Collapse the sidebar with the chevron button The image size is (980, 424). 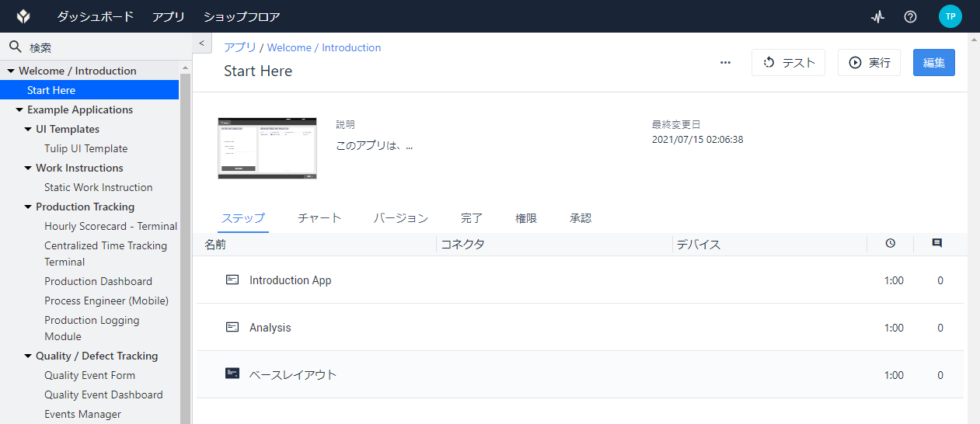[202, 44]
